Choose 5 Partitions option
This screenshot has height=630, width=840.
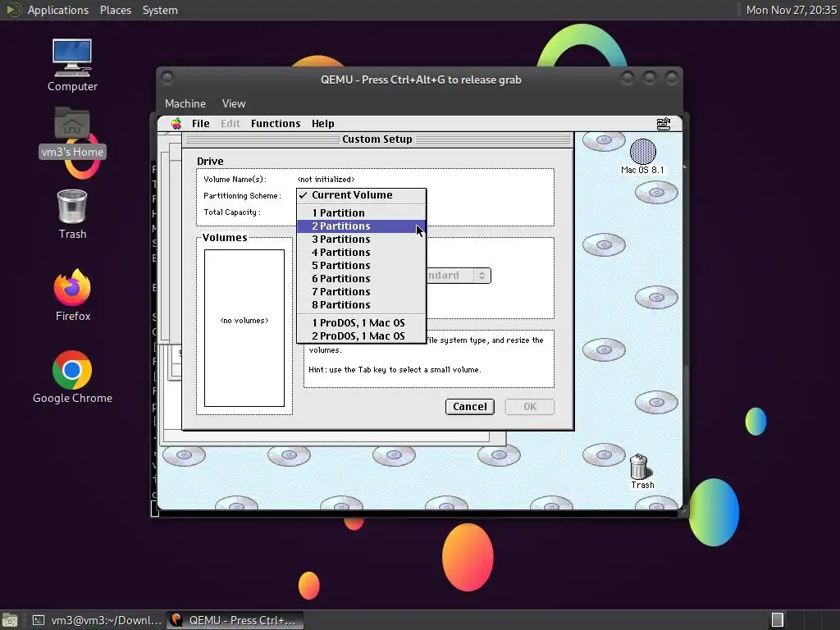tap(362, 265)
